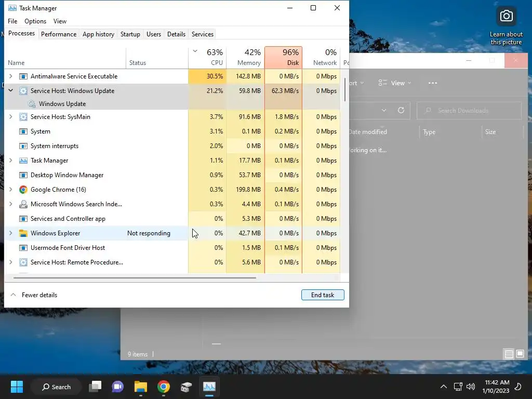The image size is (532, 399).
Task: Open the Windows Start menu
Action: (17, 387)
